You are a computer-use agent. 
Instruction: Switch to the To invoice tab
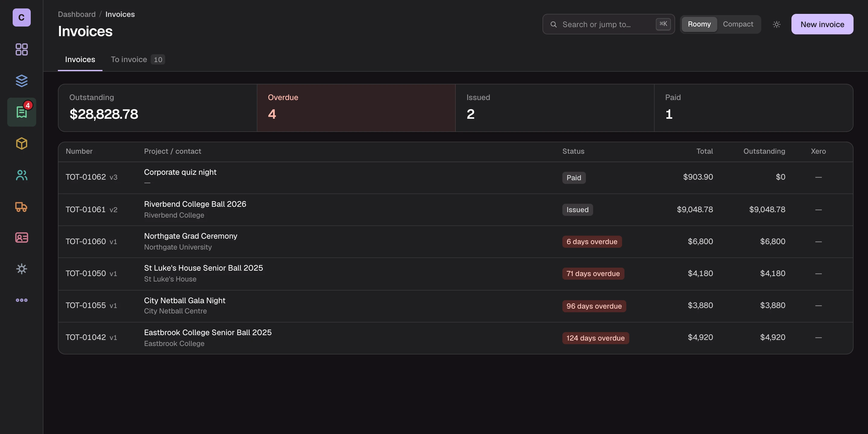137,59
